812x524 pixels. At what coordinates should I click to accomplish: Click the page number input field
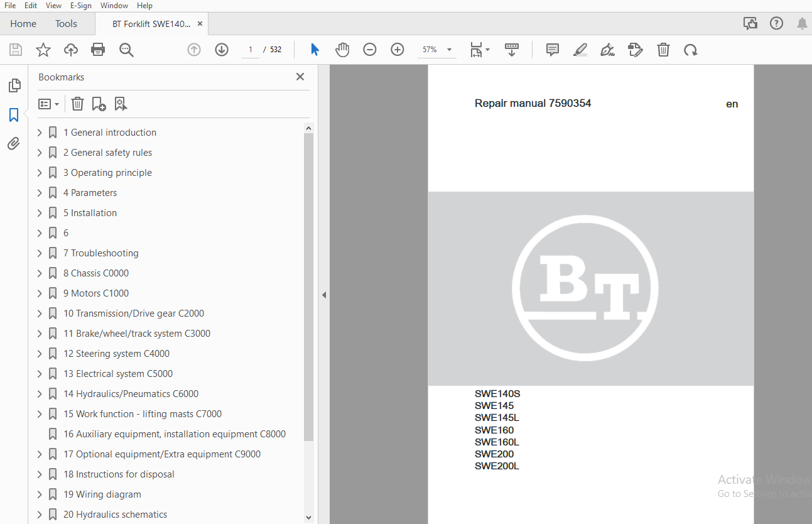251,50
